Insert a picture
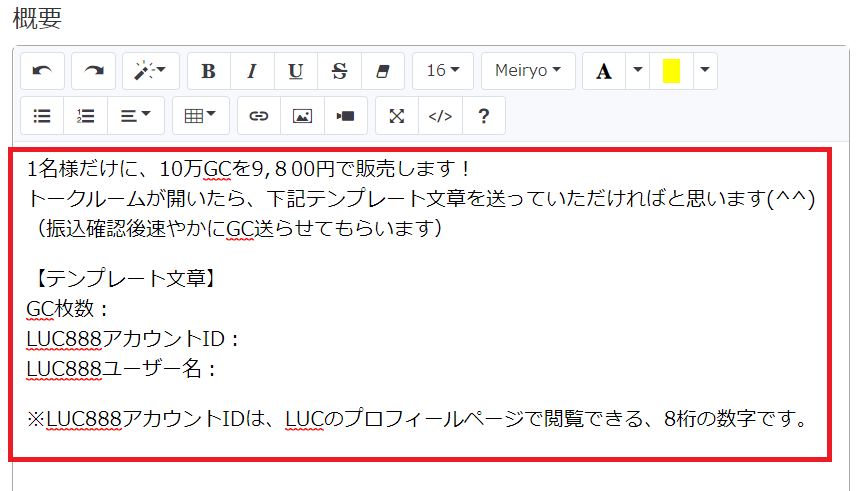This screenshot has width=862, height=491. (302, 116)
